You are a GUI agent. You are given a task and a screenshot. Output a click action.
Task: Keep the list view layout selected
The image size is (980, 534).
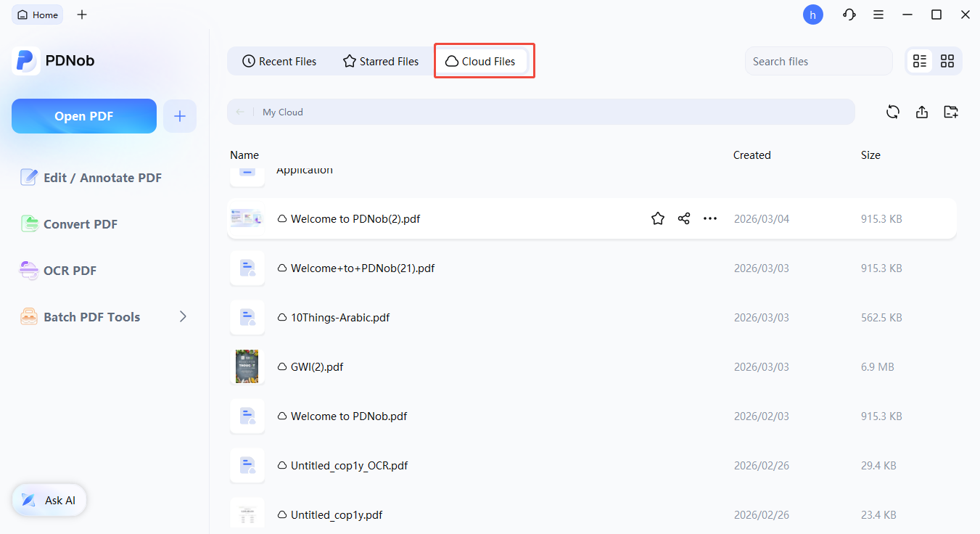[x=920, y=61]
